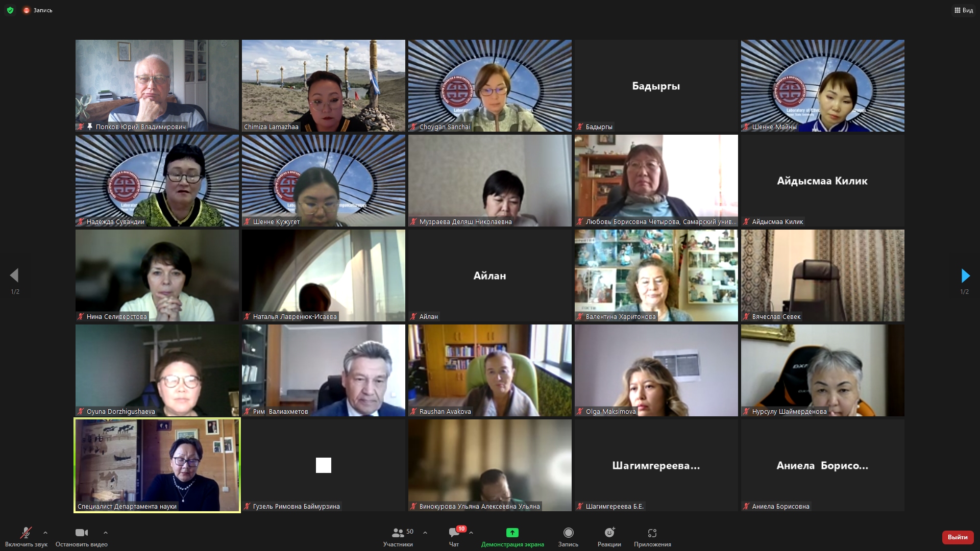980x551 pixels.
Task: Open the Chat icon with 10 unread
Action: tap(454, 533)
